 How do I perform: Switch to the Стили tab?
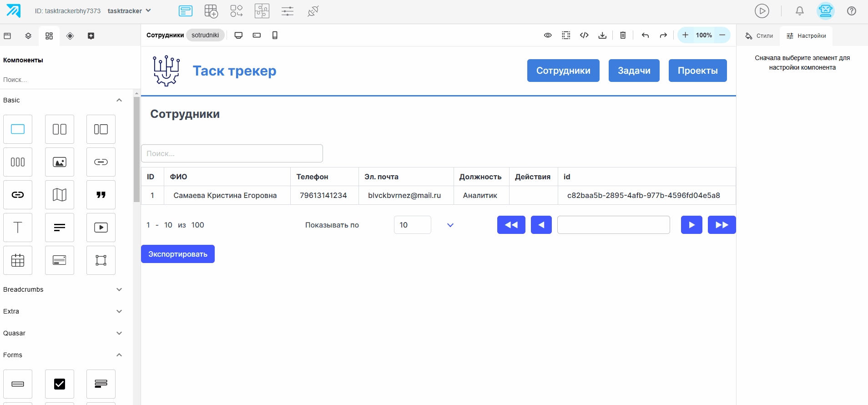pyautogui.click(x=759, y=35)
